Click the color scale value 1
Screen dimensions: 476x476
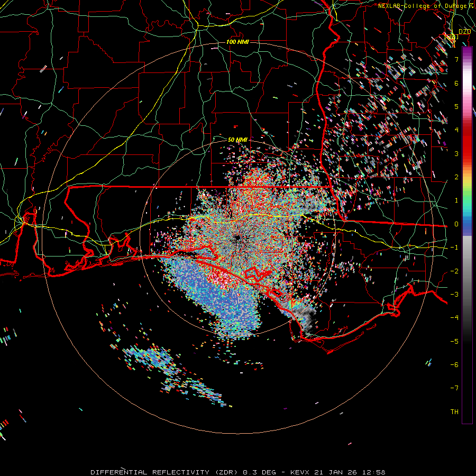pyautogui.click(x=456, y=200)
